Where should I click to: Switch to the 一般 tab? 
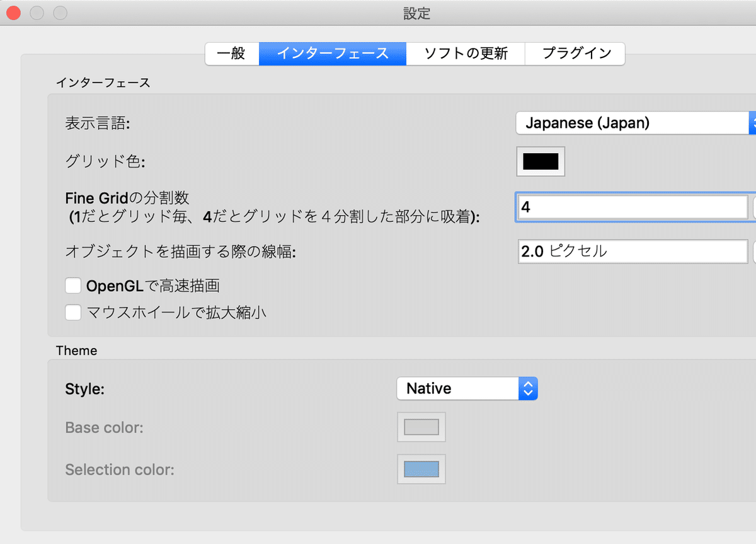tap(232, 54)
